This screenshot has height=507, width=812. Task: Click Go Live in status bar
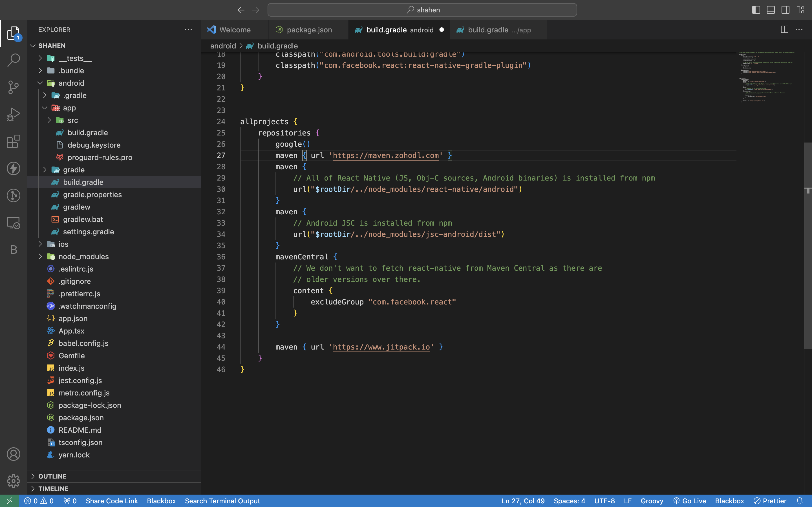[690, 501]
